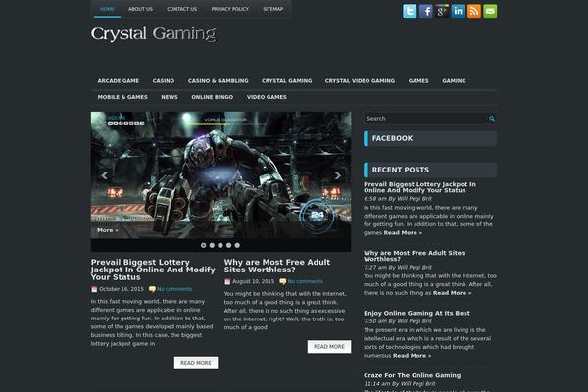Open the Home menu item
588x392 pixels.
click(107, 9)
